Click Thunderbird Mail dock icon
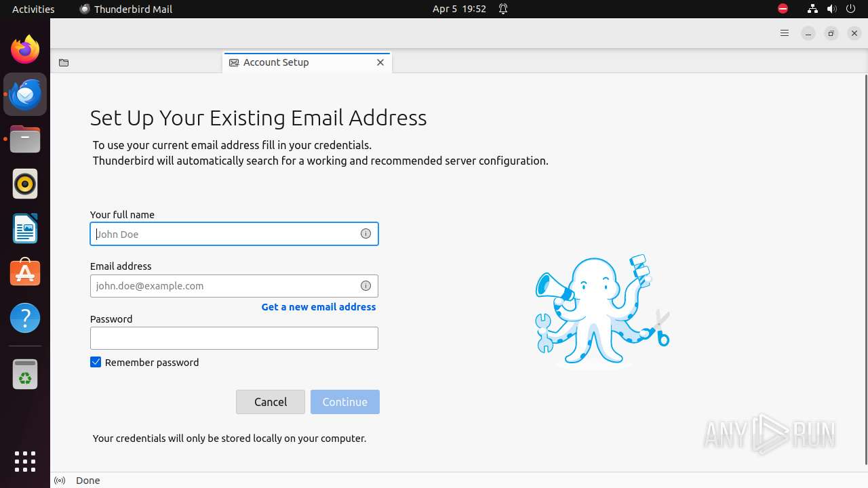 coord(25,94)
